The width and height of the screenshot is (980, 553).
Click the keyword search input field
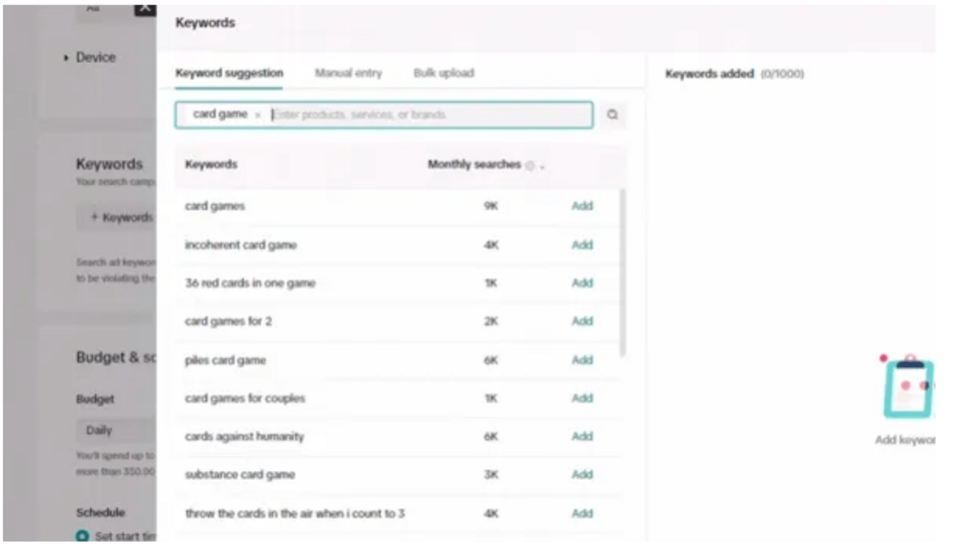pyautogui.click(x=431, y=115)
